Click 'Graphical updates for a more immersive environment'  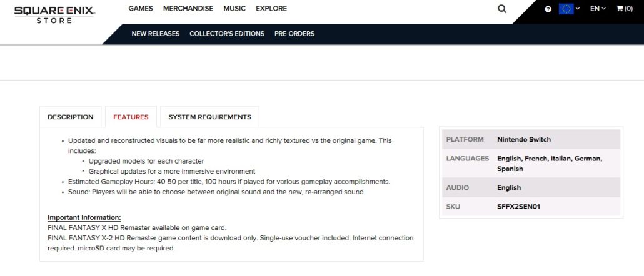(172, 172)
